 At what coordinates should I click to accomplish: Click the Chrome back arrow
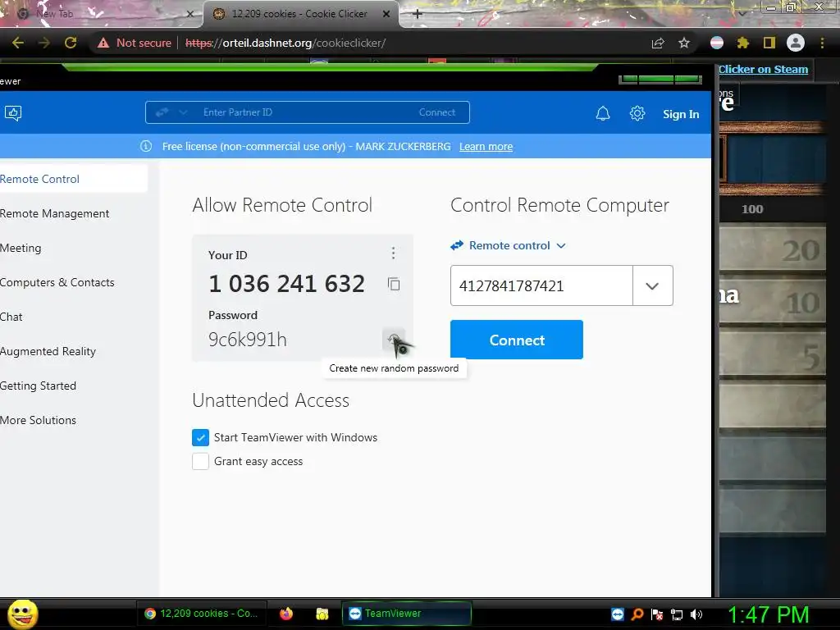click(x=18, y=43)
